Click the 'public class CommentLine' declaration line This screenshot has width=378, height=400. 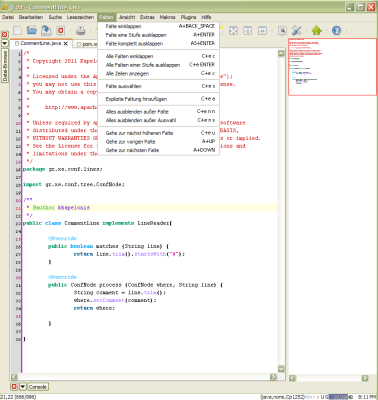click(x=97, y=223)
